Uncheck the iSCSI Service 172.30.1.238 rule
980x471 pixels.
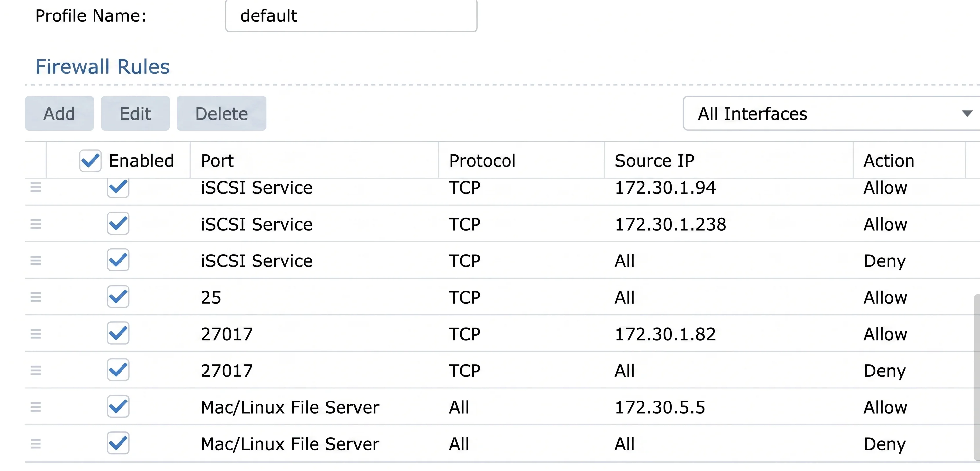point(118,224)
